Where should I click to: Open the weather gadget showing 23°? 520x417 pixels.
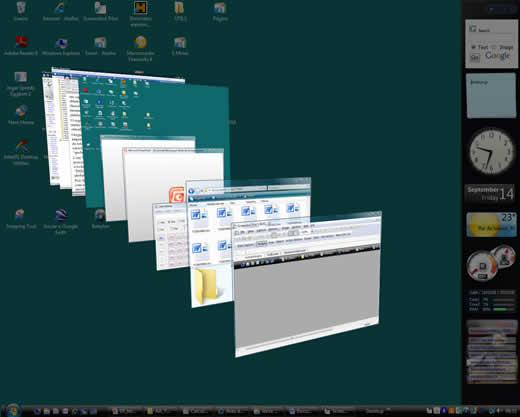[x=491, y=224]
